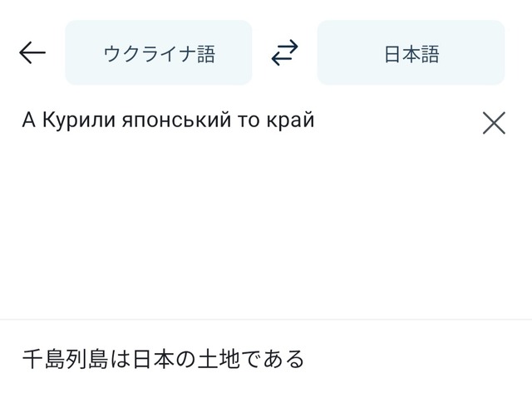This screenshot has height=398, width=532.
Task: Tap the back arrow icon
Action: point(32,52)
